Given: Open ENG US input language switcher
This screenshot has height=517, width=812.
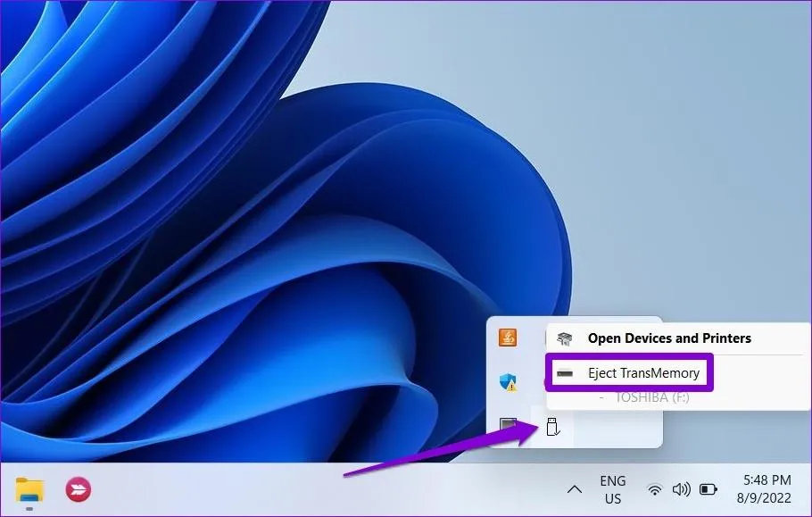Looking at the screenshot, I should (x=613, y=489).
